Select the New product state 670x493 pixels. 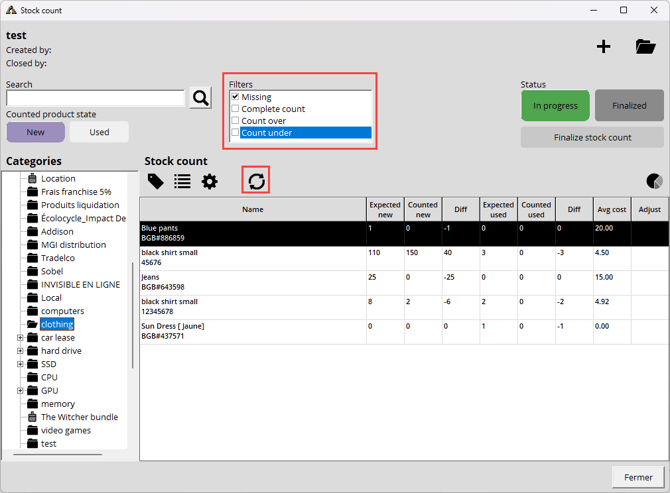pos(36,132)
